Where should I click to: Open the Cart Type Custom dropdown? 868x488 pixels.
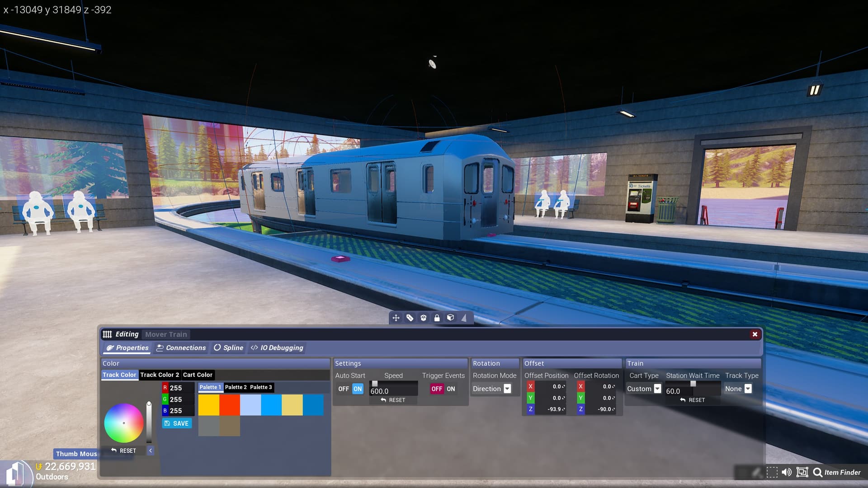(x=644, y=389)
